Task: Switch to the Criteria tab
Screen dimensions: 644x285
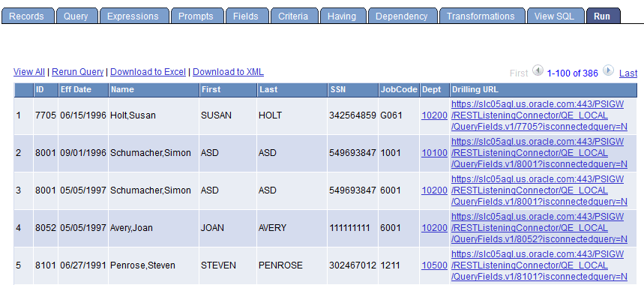Action: pyautogui.click(x=295, y=16)
